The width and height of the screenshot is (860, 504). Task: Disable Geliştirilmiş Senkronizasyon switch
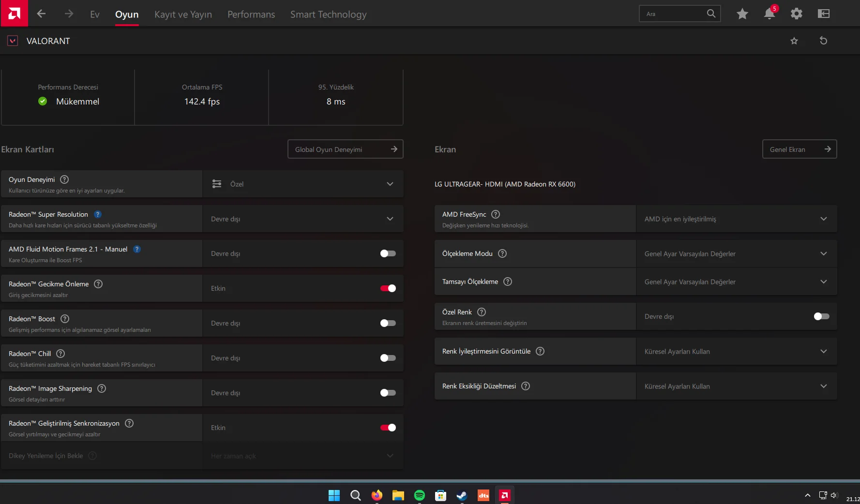388,428
